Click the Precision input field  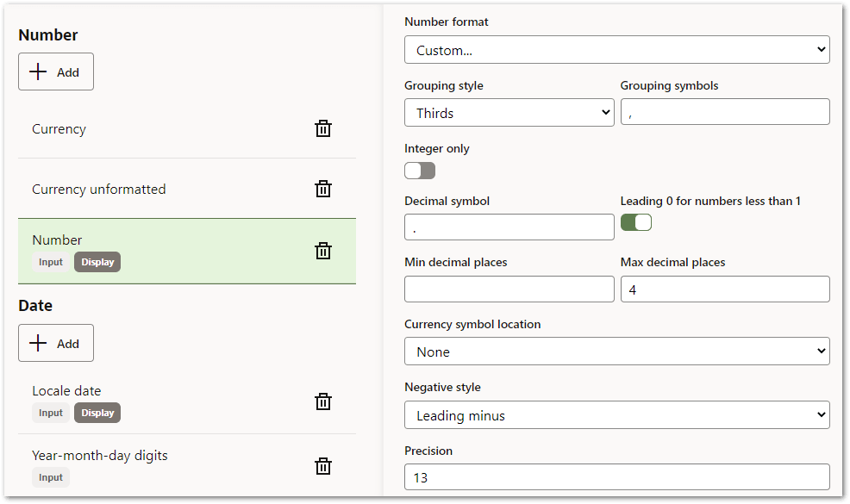617,476
